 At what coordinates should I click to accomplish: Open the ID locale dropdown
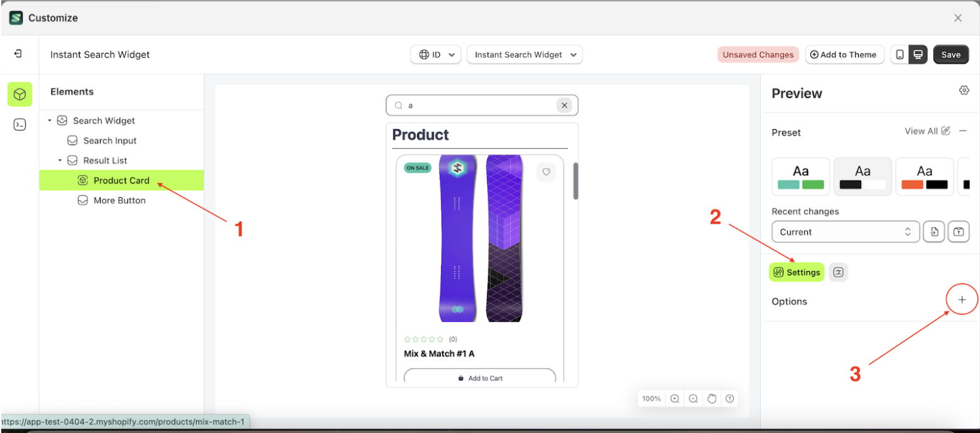click(435, 55)
